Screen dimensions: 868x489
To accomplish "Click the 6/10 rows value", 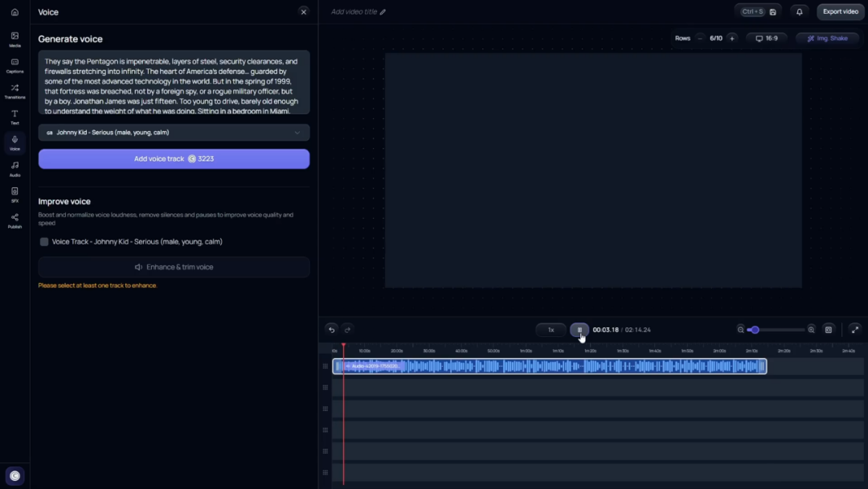I will click(716, 39).
